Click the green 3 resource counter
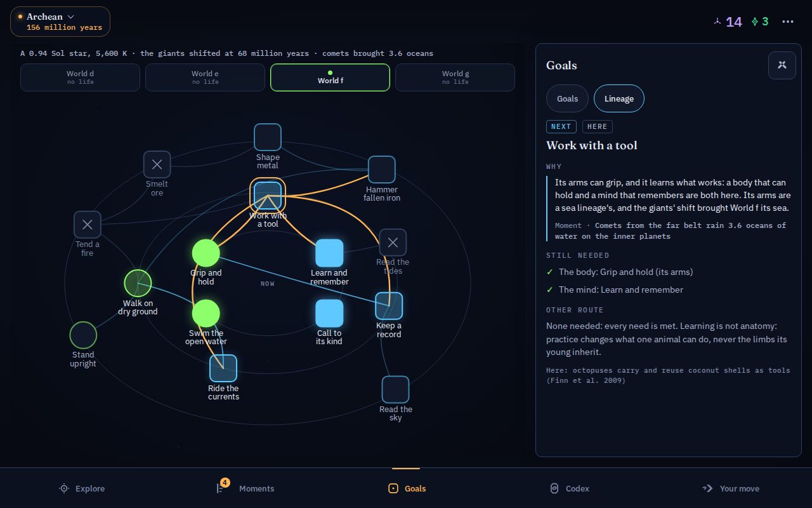 click(760, 22)
